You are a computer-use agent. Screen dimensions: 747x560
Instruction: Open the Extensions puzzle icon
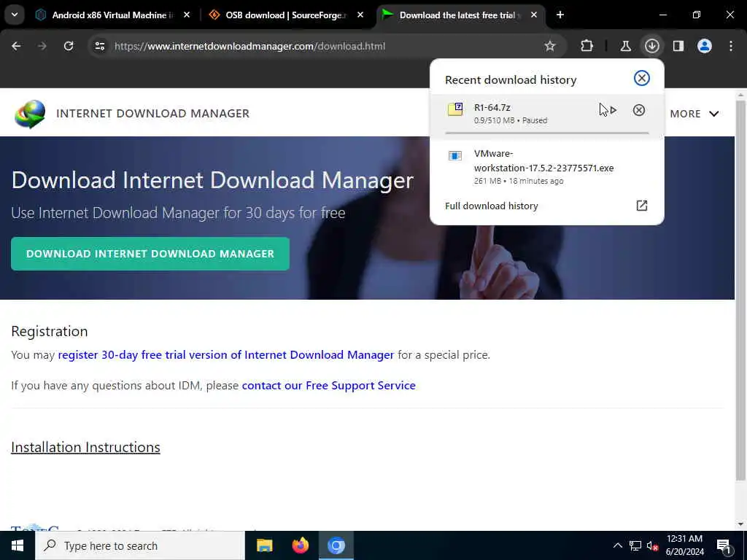tap(587, 46)
